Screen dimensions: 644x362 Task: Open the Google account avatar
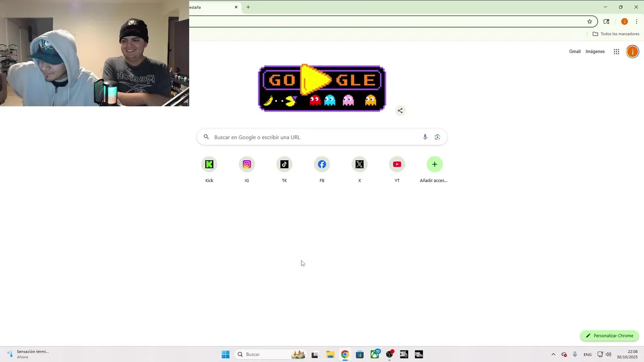click(x=632, y=51)
